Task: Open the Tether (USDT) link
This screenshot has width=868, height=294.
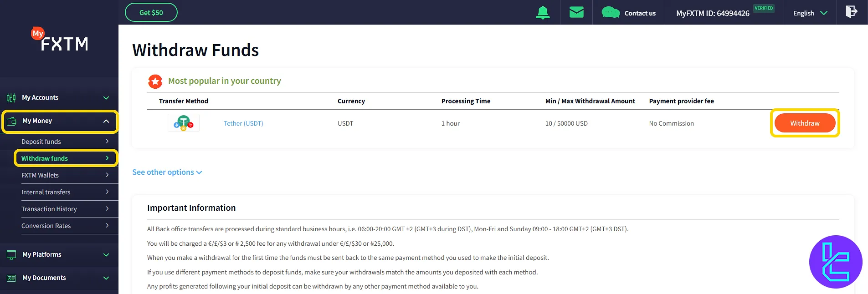Action: (x=243, y=123)
